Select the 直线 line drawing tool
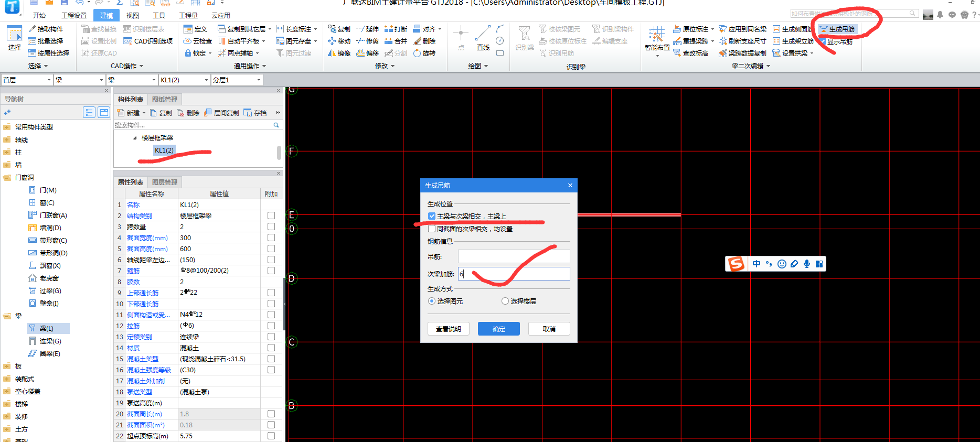Viewport: 980px width, 442px height. pos(483,38)
